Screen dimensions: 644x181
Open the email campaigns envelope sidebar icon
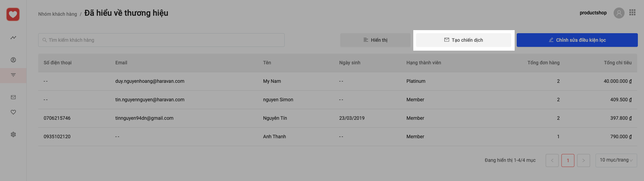(x=13, y=97)
